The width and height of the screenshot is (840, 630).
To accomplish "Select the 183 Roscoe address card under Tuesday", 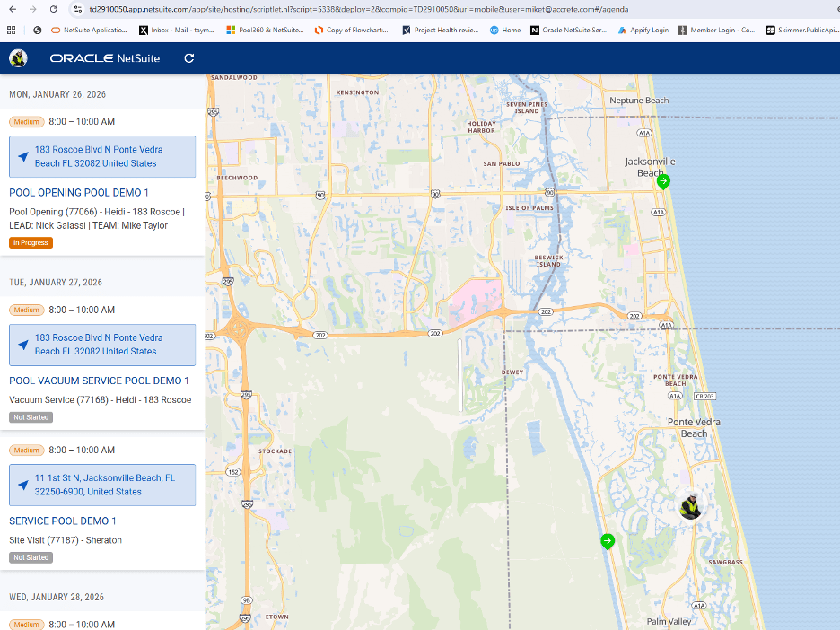I will (101, 345).
